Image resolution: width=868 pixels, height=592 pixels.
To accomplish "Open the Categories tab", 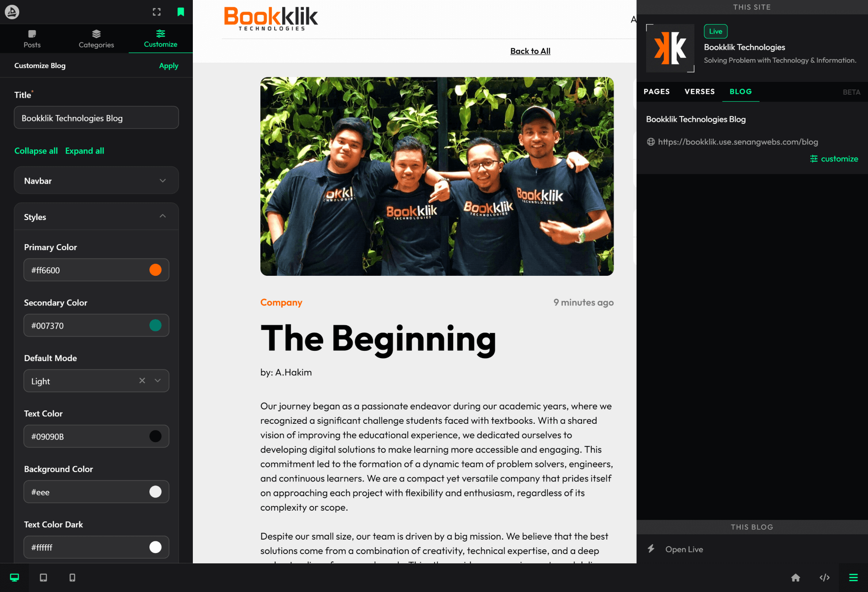I will tap(96, 38).
